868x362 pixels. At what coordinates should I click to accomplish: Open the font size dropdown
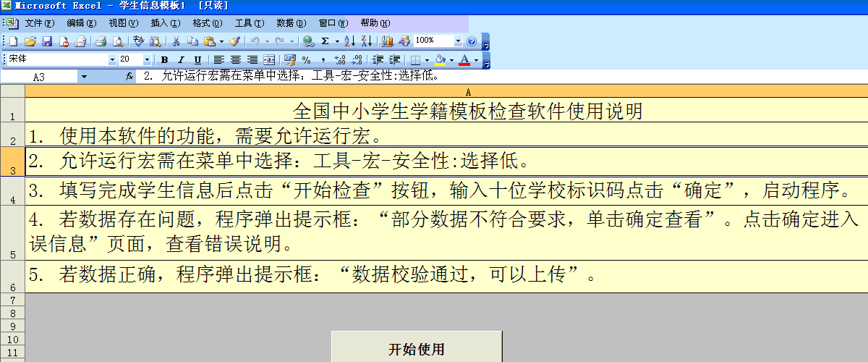148,59
